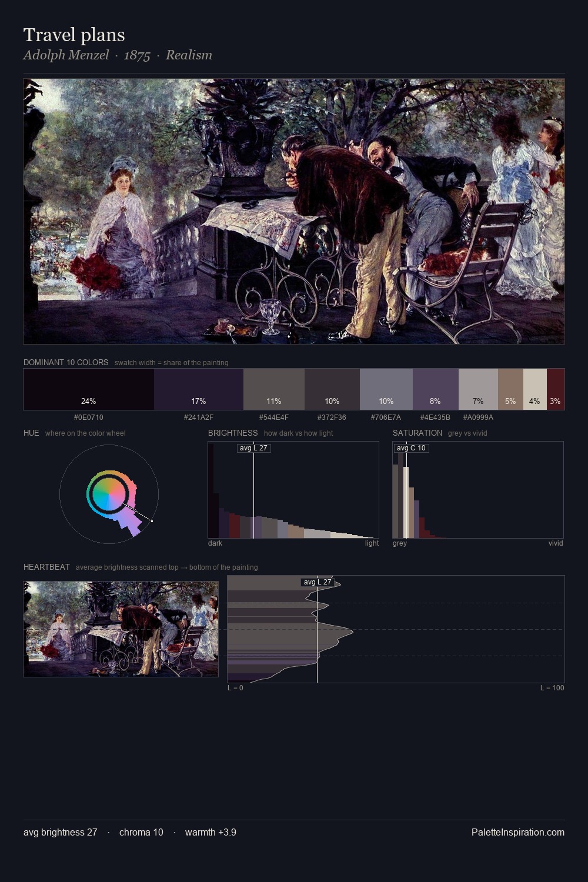Click the brightness histogram chart
The height and width of the screenshot is (882, 588).
point(293,490)
